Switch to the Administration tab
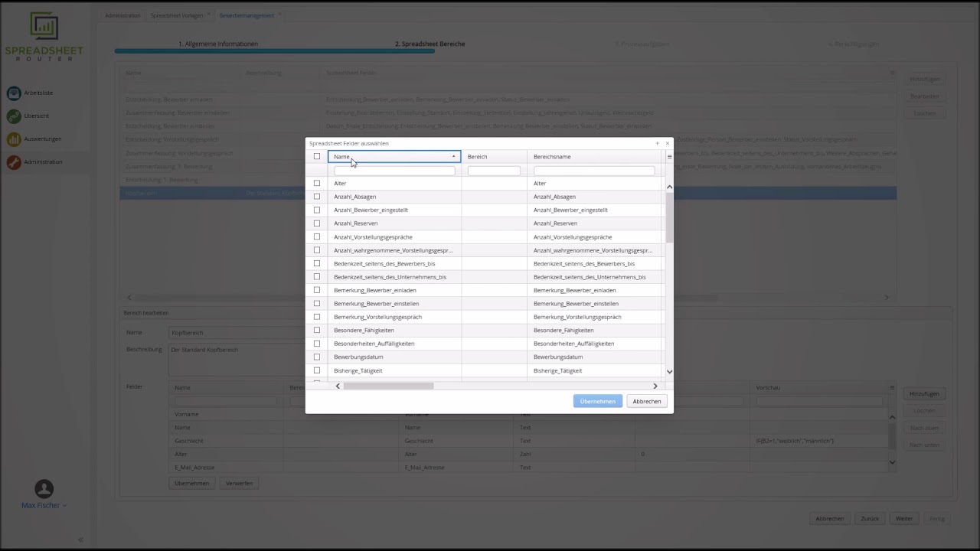 [x=122, y=15]
